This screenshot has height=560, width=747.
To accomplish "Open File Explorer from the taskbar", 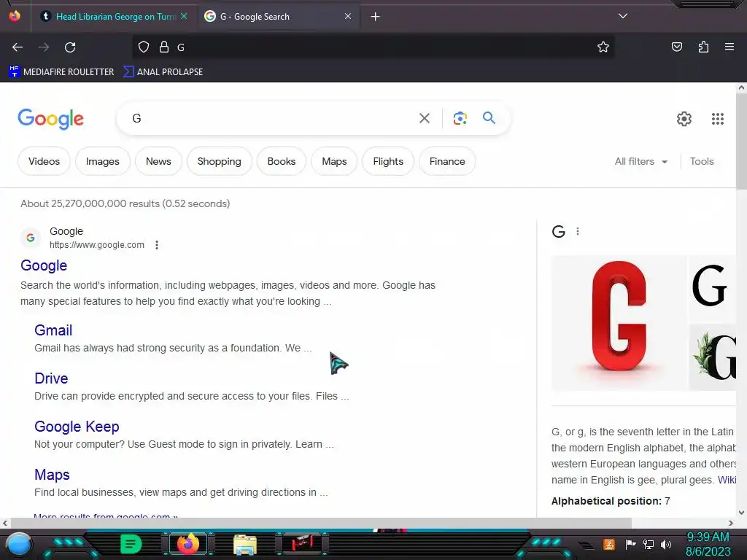I will 245,544.
